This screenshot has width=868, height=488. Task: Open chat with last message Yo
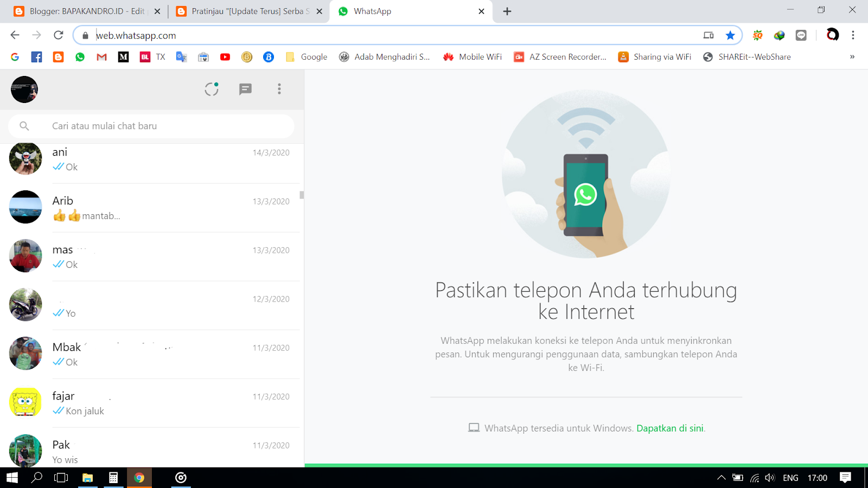(x=152, y=306)
